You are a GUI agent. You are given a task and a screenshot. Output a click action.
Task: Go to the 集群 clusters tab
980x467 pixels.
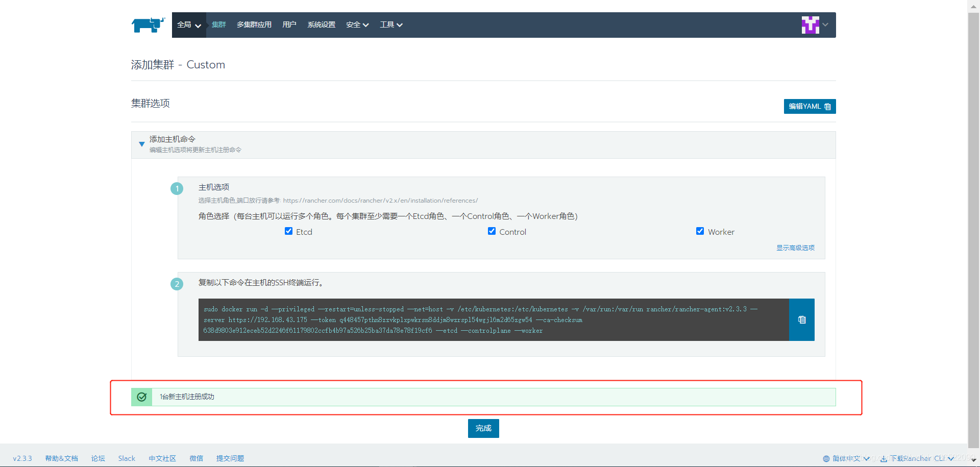click(x=219, y=24)
